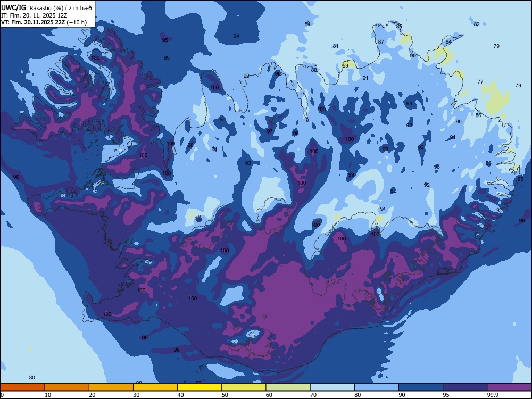Click the title 'UWC/IG: Rakastig (%) í 2 m hæð'
Image resolution: width=532 pixels, height=399 pixels.
tap(46, 7)
